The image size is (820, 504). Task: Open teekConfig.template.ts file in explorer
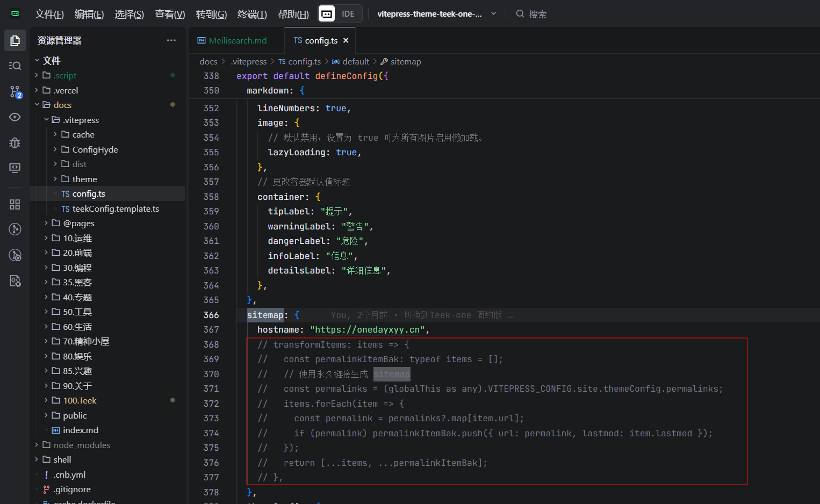115,208
